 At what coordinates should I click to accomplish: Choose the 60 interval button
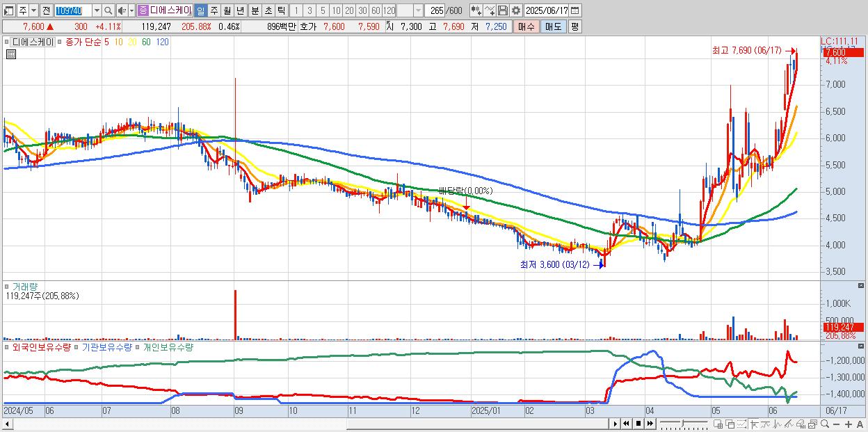click(376, 10)
